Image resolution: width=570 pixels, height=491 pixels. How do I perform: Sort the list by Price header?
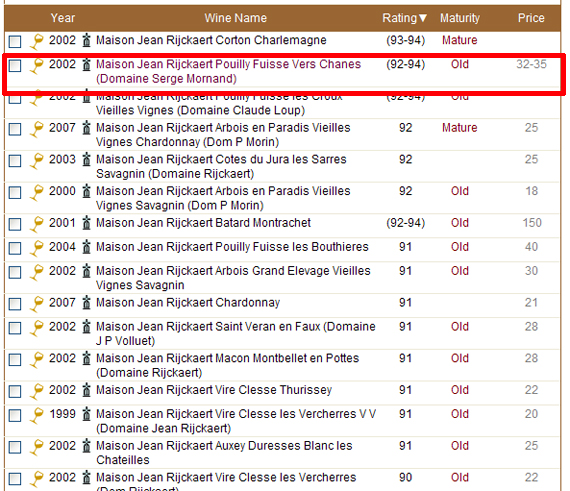click(531, 18)
